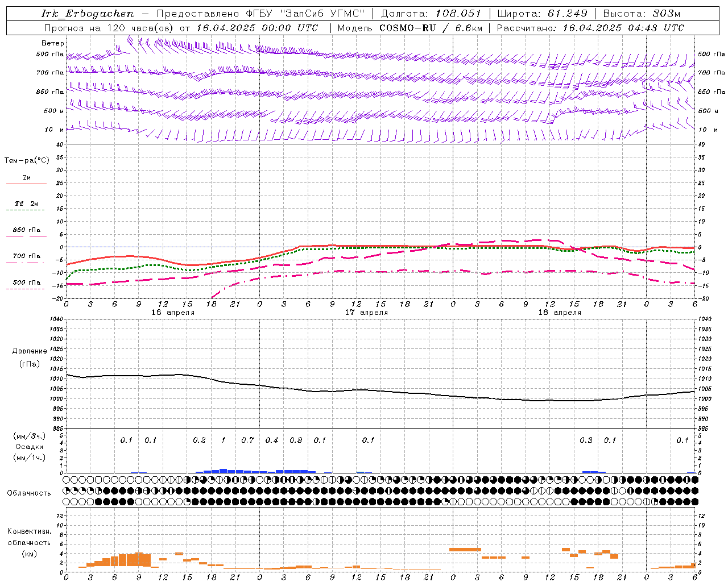This screenshot has height=582, width=728.
Task: Click the "Td 2м" dew point legend entry
Action: 27,203
